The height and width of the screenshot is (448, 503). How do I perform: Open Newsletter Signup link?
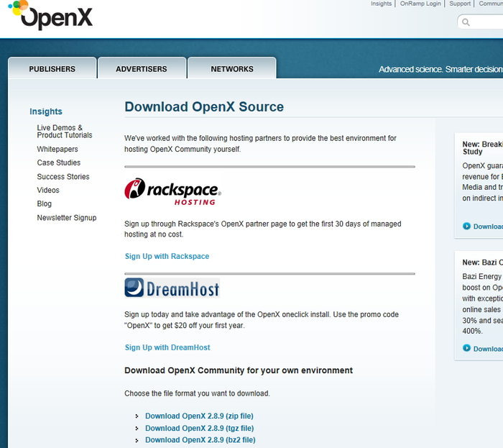pos(67,218)
